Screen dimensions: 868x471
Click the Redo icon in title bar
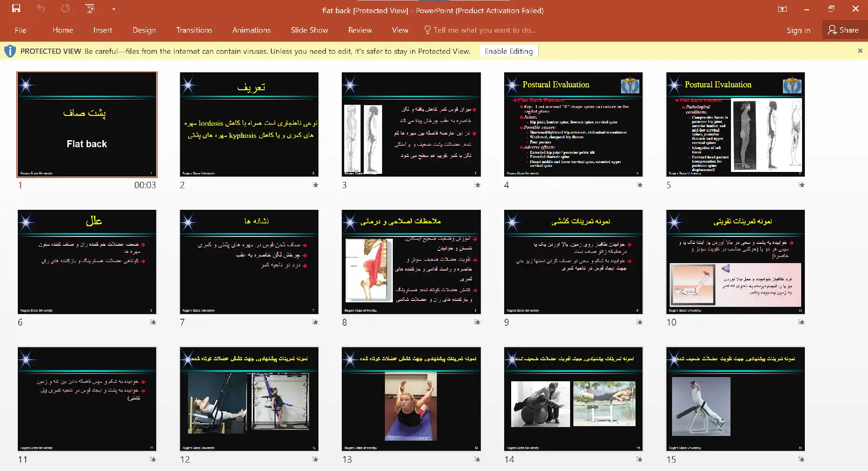tap(65, 8)
